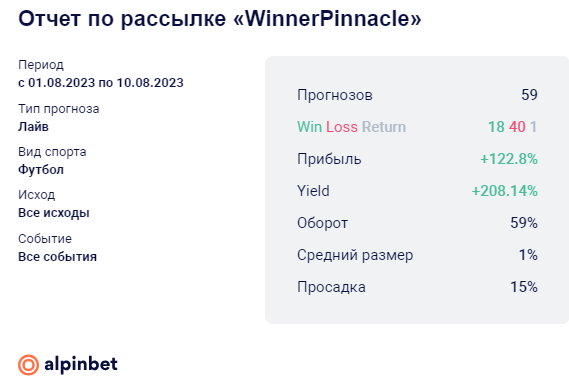Click the Средний размер value 1%
The image size is (569, 385).
tap(528, 255)
